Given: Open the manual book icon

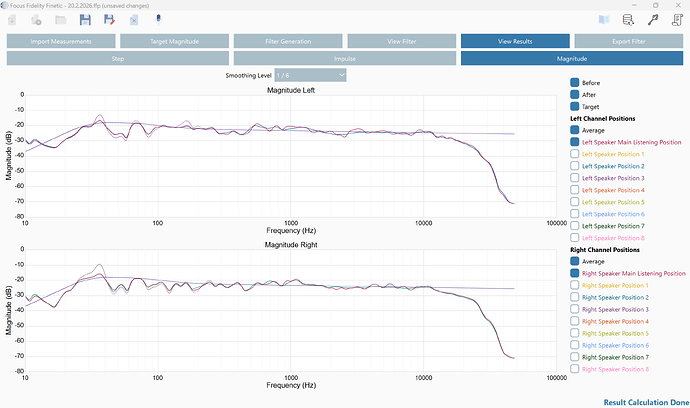Looking at the screenshot, I should (x=604, y=20).
